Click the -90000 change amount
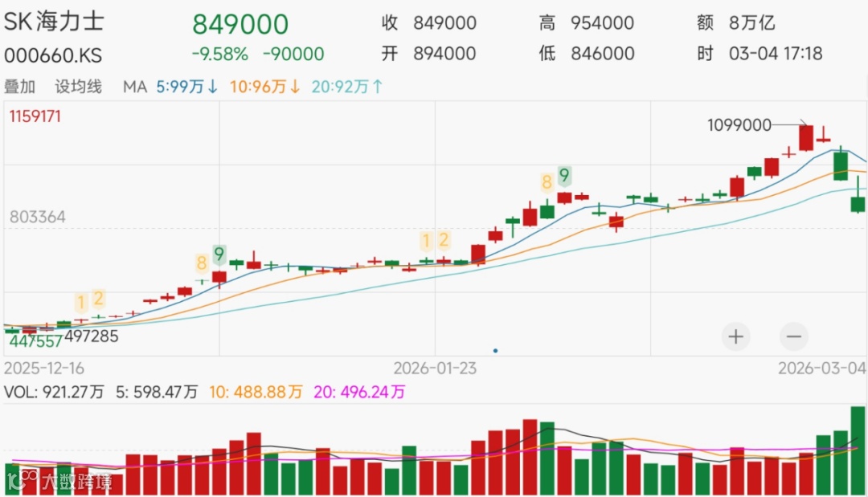The image size is (868, 497). pyautogui.click(x=293, y=54)
